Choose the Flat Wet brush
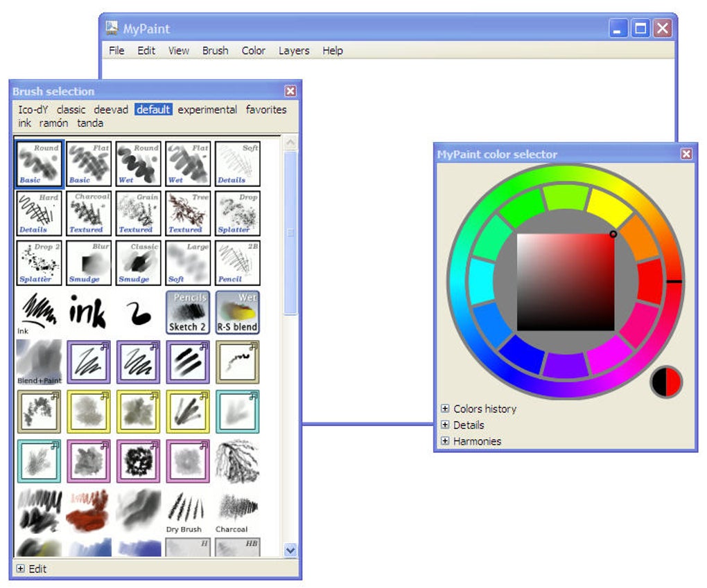The width and height of the screenshot is (707, 588). pos(188,163)
